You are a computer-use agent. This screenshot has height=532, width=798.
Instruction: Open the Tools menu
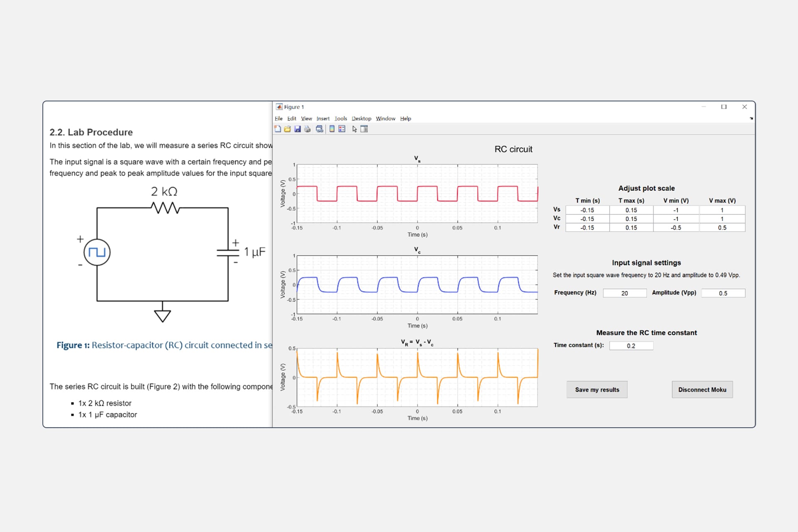341,118
